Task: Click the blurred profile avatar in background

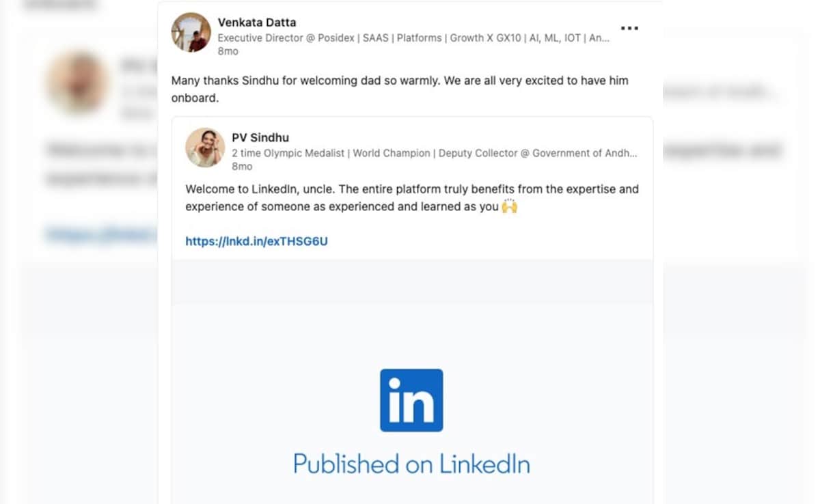Action: tap(77, 83)
